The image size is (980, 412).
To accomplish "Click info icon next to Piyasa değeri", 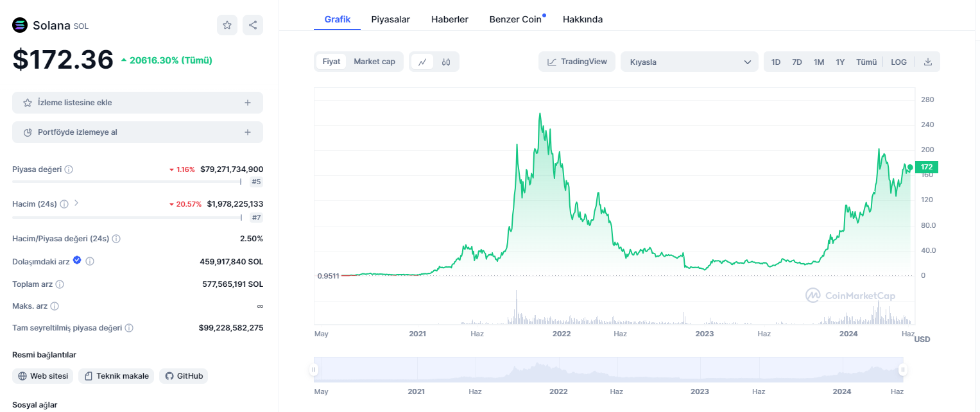I will pyautogui.click(x=69, y=169).
